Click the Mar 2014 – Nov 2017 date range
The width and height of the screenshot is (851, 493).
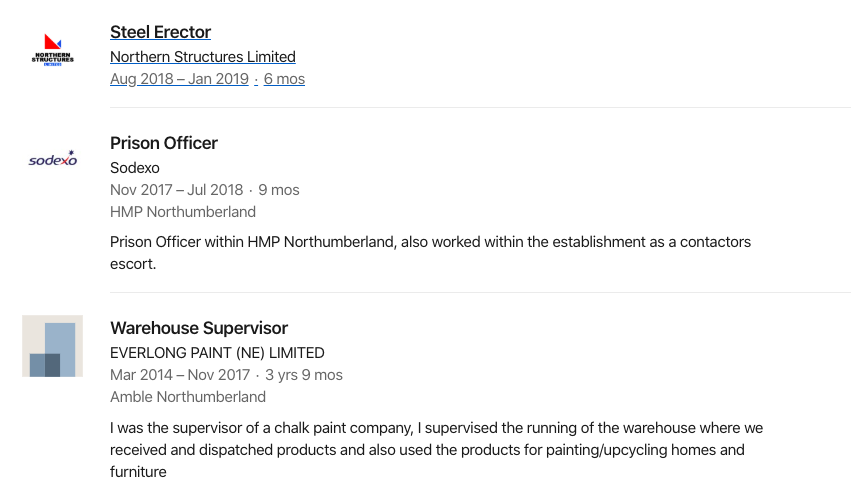(180, 375)
